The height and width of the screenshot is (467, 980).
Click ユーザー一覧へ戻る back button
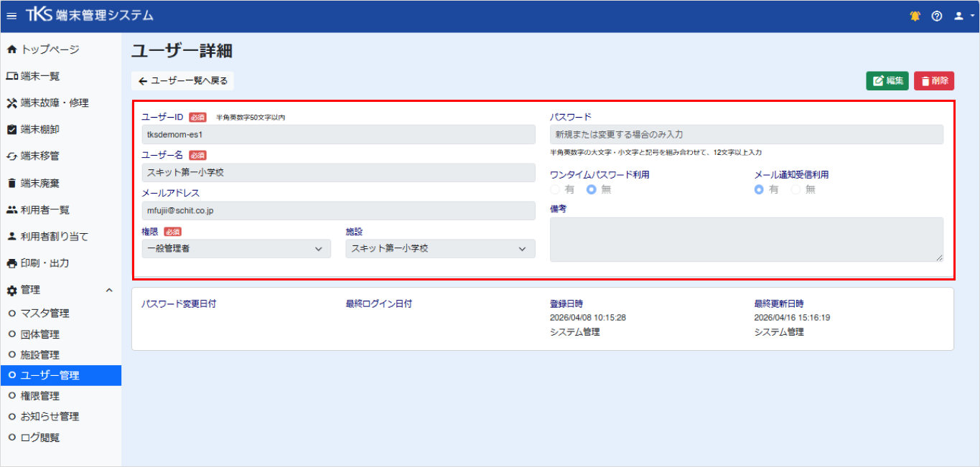[182, 81]
